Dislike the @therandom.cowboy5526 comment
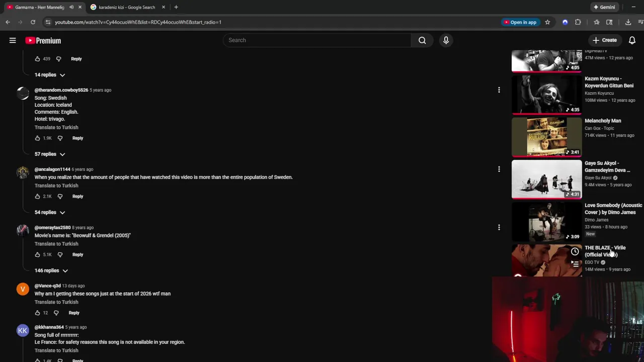 click(x=60, y=138)
